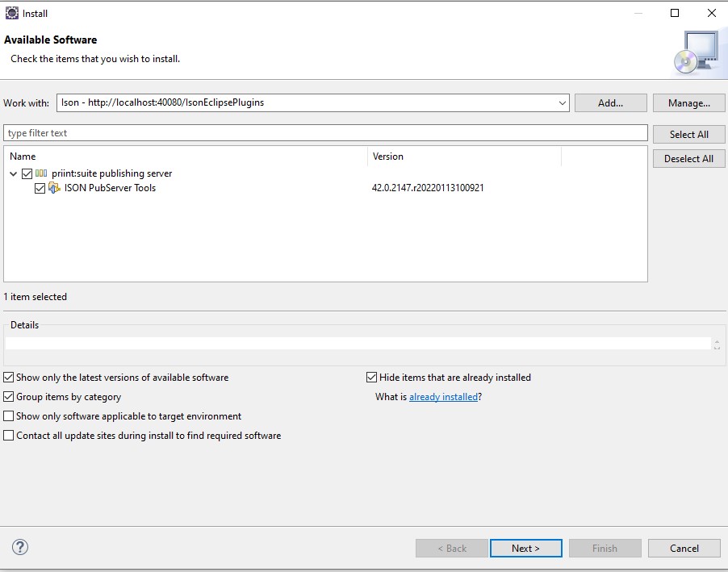Disable Group items by category
Image resolution: width=728 pixels, height=572 pixels.
pyautogui.click(x=9, y=397)
